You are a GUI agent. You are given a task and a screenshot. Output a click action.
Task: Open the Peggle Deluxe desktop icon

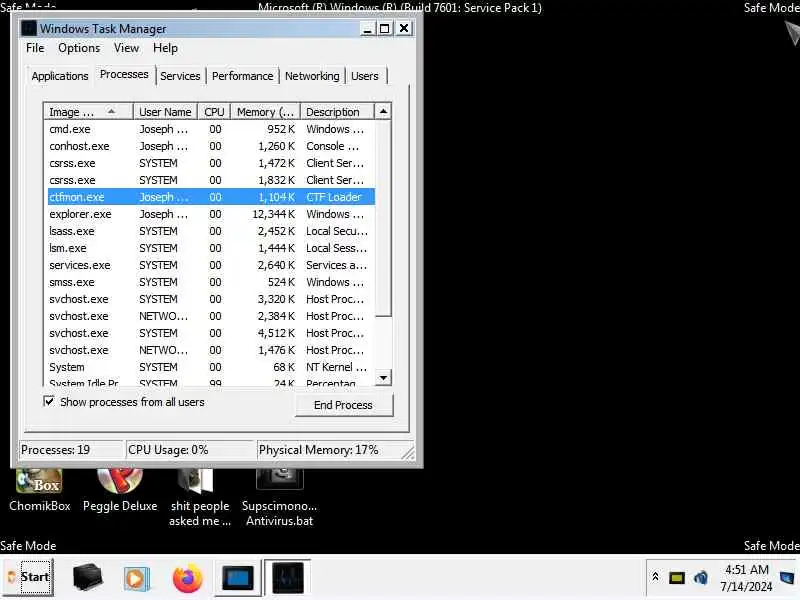click(x=120, y=489)
